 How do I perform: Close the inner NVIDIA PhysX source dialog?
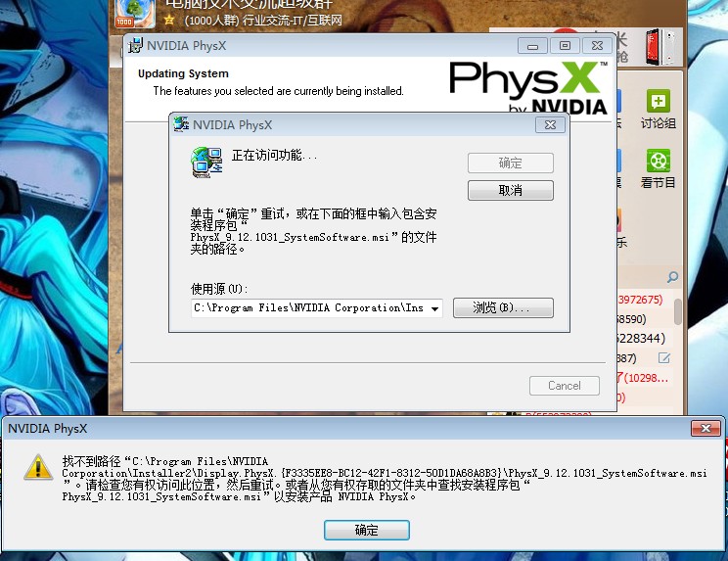[550, 124]
